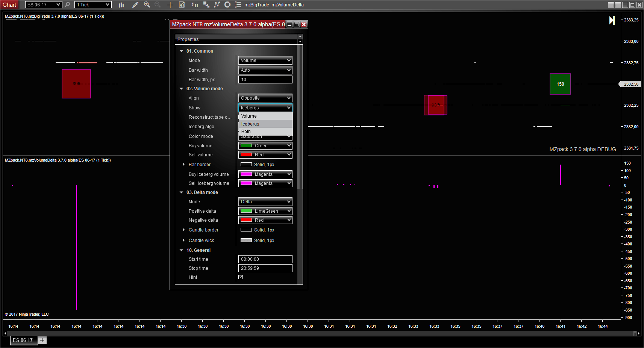
Task: Open the instrument search magnifier
Action: click(67, 5)
